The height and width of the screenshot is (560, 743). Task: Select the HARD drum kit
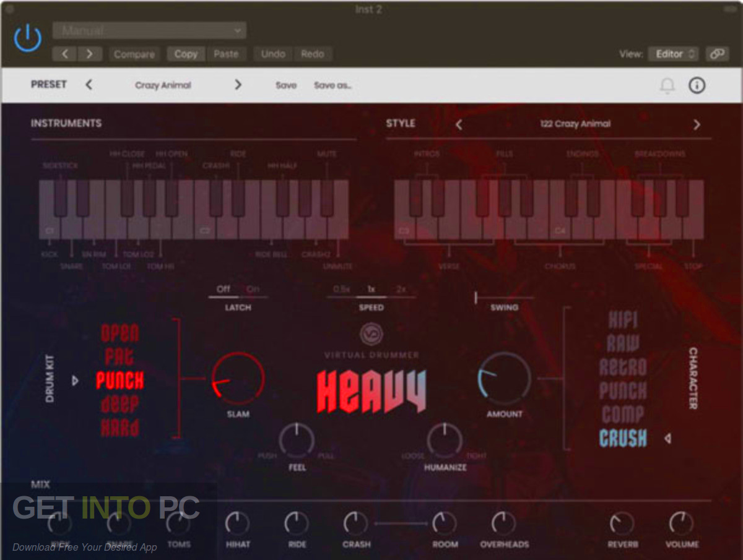[120, 428]
